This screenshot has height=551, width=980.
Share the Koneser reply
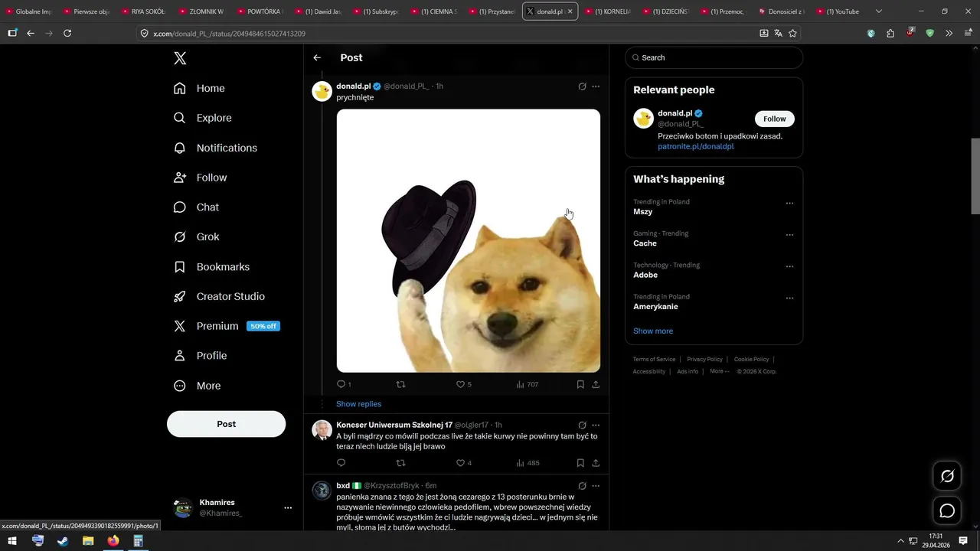coord(596,463)
